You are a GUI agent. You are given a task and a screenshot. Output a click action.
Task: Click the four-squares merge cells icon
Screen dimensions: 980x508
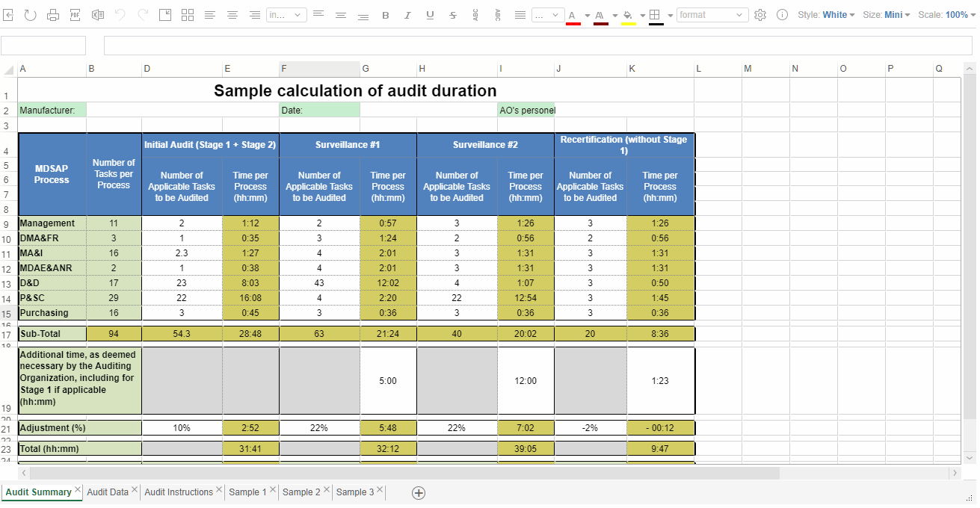point(188,15)
